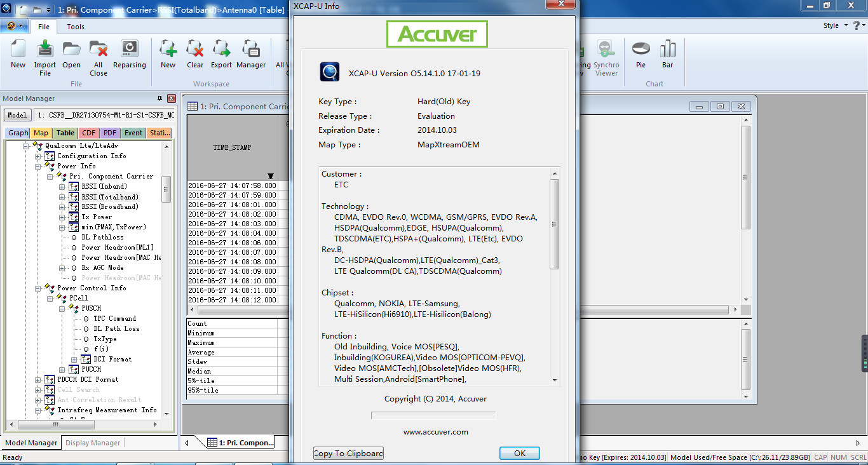Create a Bar chart
This screenshot has height=465, width=868.
667,56
